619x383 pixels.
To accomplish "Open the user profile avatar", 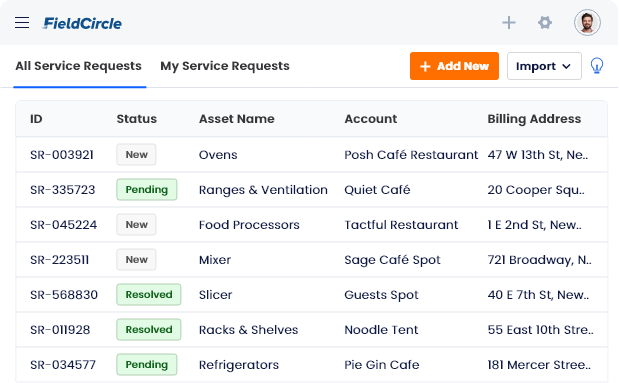I will click(x=587, y=23).
